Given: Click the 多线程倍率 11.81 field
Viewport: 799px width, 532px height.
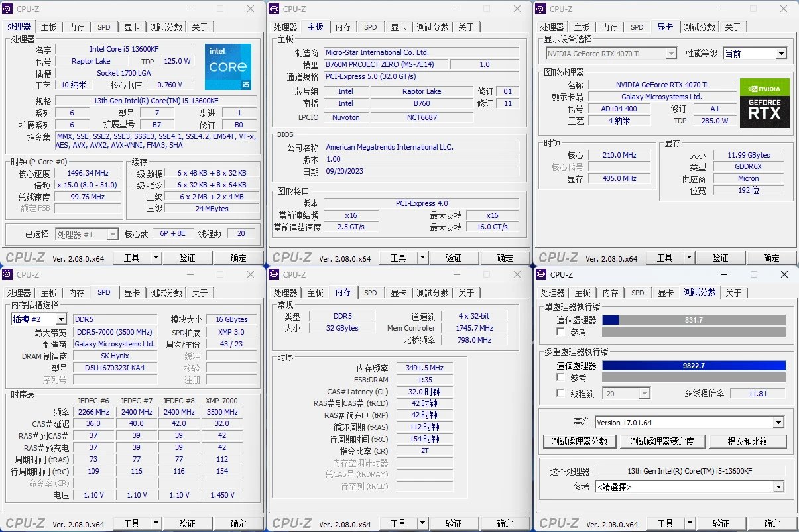Looking at the screenshot, I should tap(757, 394).
